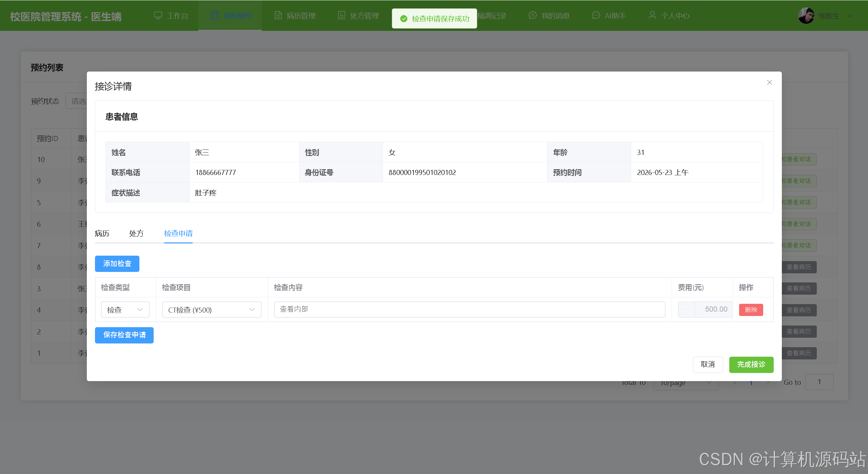Select the 检查申请 tab
This screenshot has width=868, height=474.
178,233
